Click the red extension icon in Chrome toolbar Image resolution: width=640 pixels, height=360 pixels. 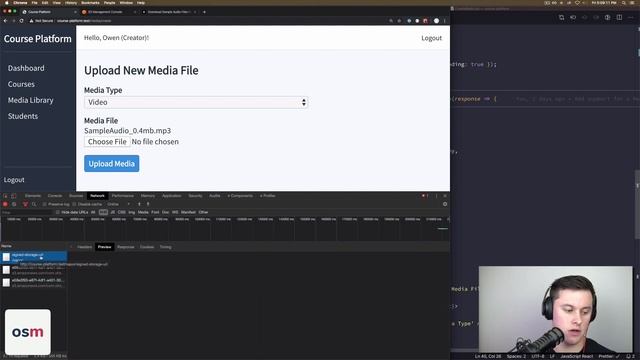pyautogui.click(x=425, y=20)
